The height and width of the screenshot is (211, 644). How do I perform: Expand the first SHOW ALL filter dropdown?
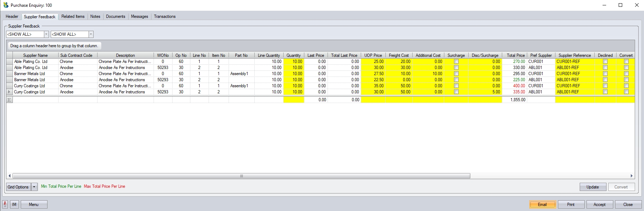[46, 34]
